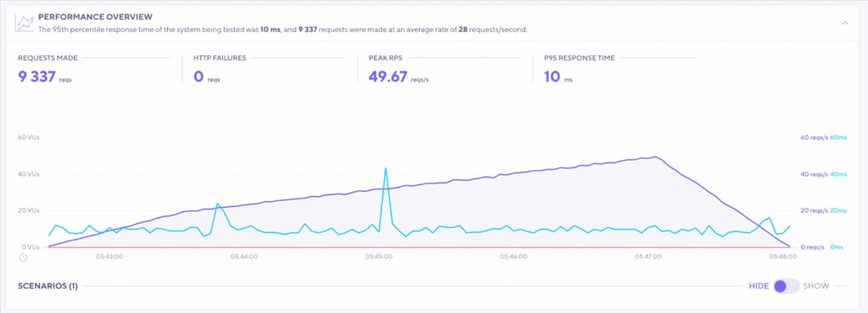868x313 pixels.
Task: Select the HTTP Failures 0 metric
Action: [199, 76]
